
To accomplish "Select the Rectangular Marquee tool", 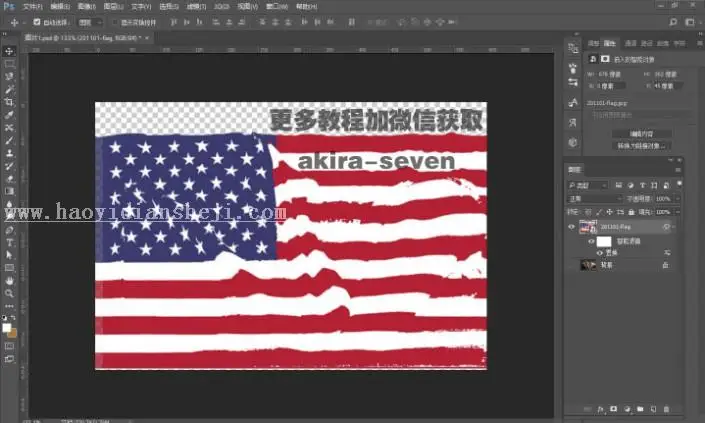I will point(9,64).
